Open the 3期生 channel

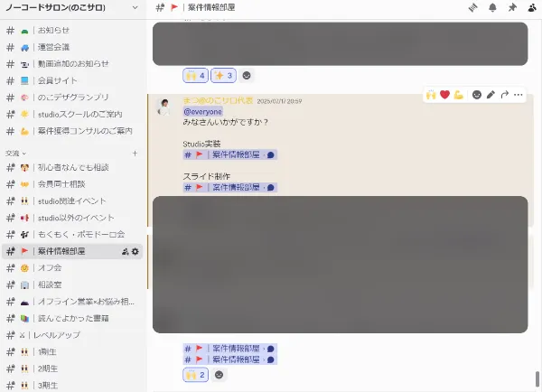(x=72, y=385)
